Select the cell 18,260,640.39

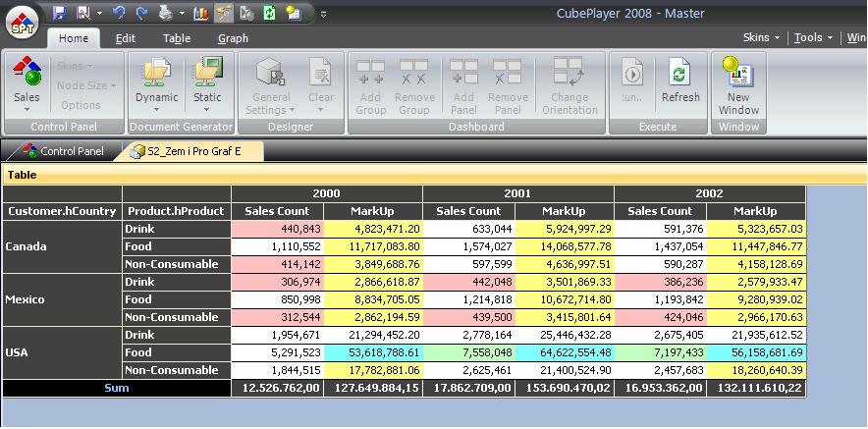[x=756, y=370]
